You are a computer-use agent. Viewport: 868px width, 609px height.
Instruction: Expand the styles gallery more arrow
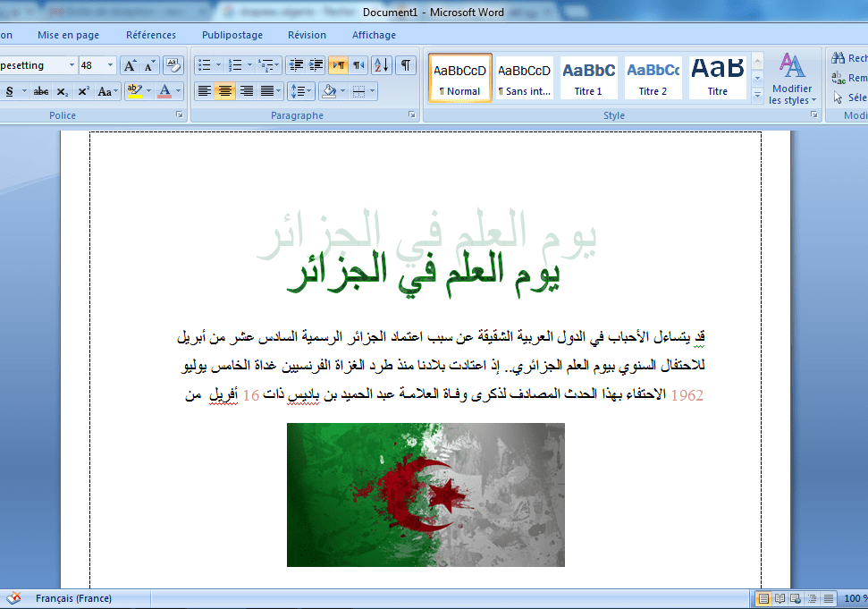(757, 94)
